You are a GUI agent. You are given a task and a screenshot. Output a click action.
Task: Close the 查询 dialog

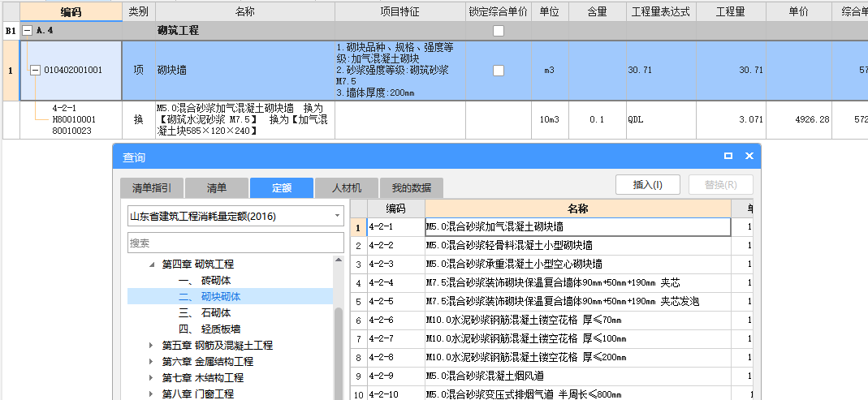click(x=749, y=157)
